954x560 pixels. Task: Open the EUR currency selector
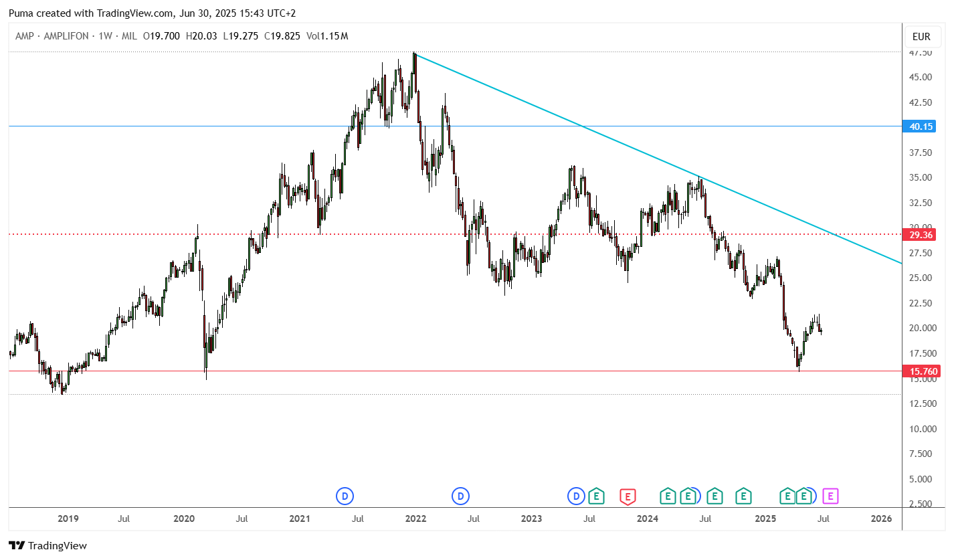tap(921, 36)
